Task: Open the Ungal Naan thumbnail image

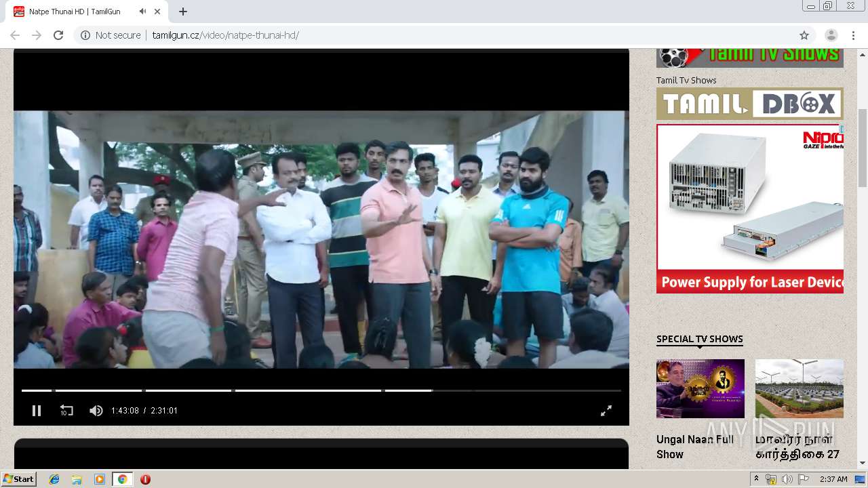Action: click(701, 388)
